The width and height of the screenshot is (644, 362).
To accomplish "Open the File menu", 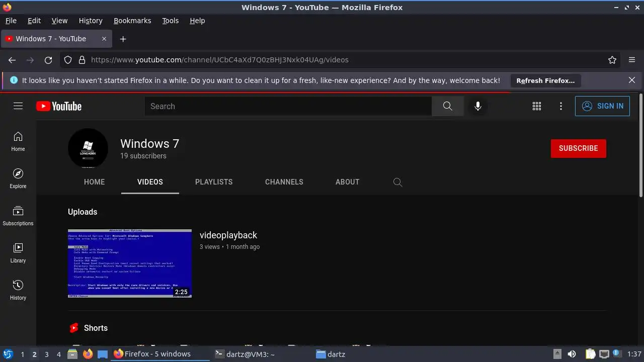I will [11, 21].
